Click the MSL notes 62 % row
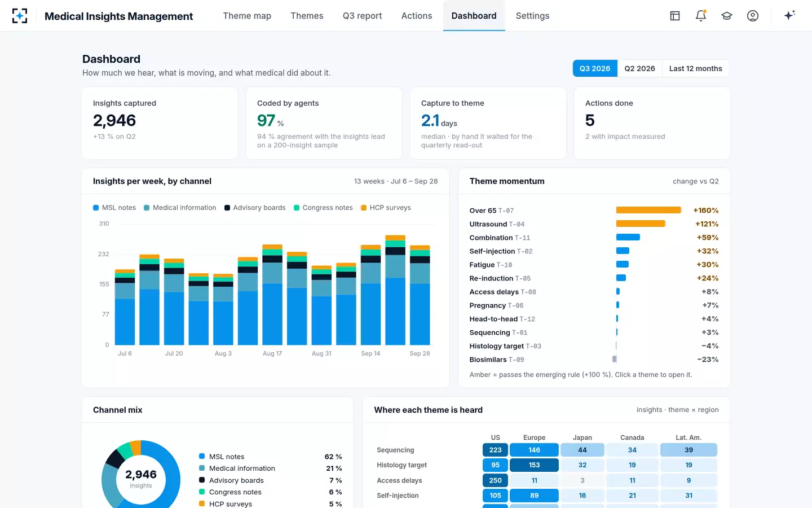 point(270,457)
